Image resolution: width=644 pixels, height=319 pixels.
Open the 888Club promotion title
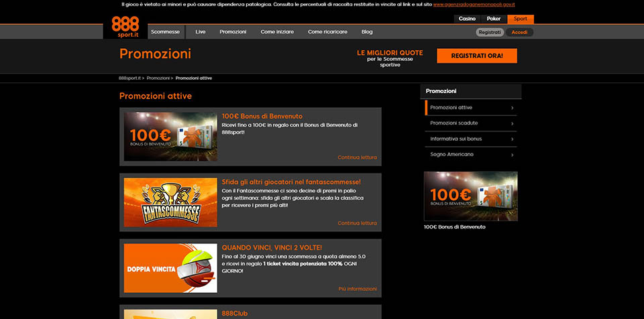point(235,314)
